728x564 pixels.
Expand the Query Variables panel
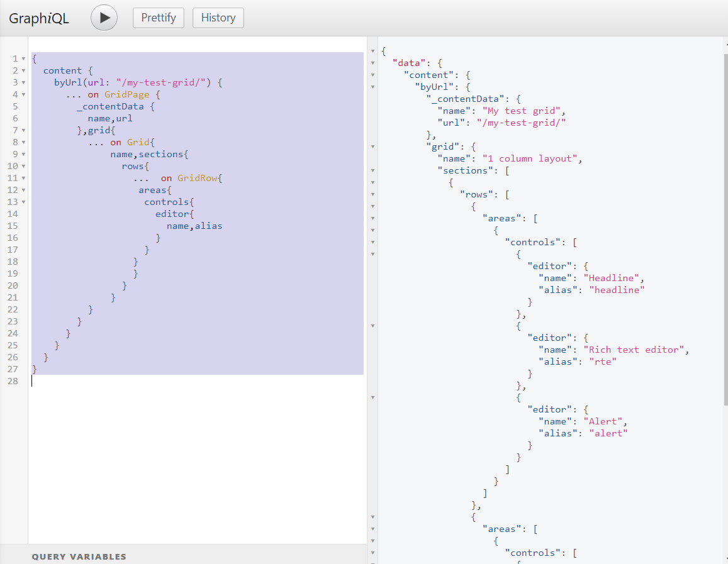(x=79, y=556)
